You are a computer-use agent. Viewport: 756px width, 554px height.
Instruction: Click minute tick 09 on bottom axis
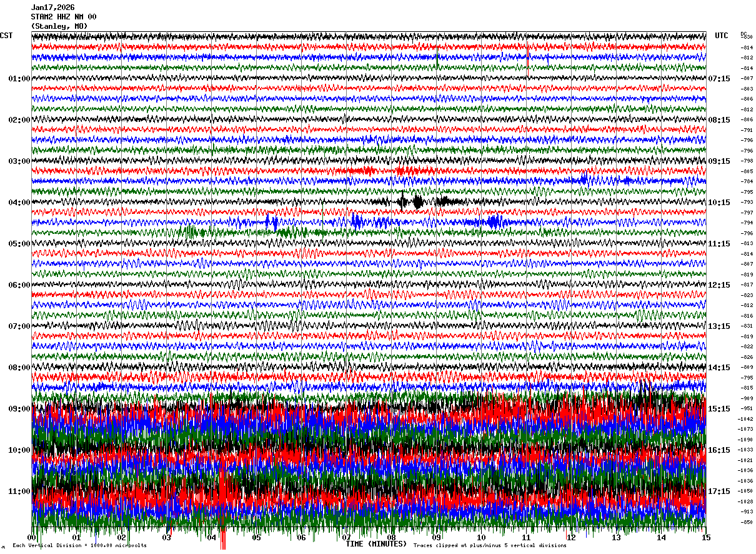[x=437, y=538]
